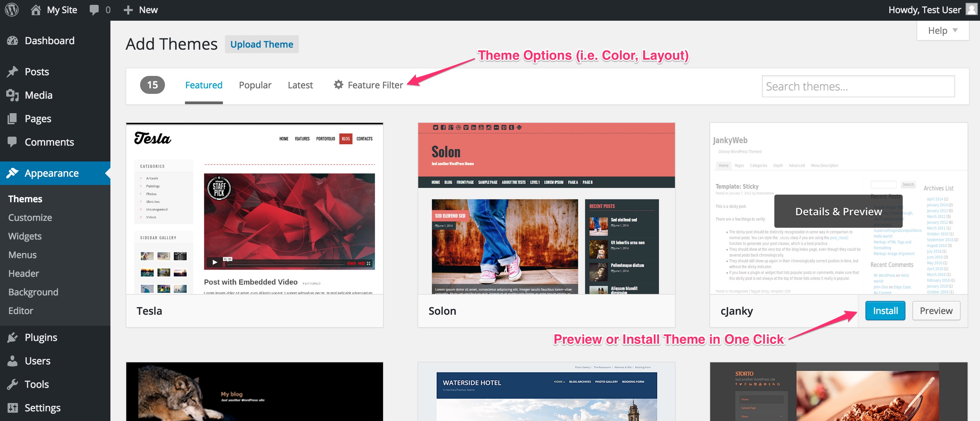Open the Menus submenu item
This screenshot has height=421, width=980.
[22, 255]
